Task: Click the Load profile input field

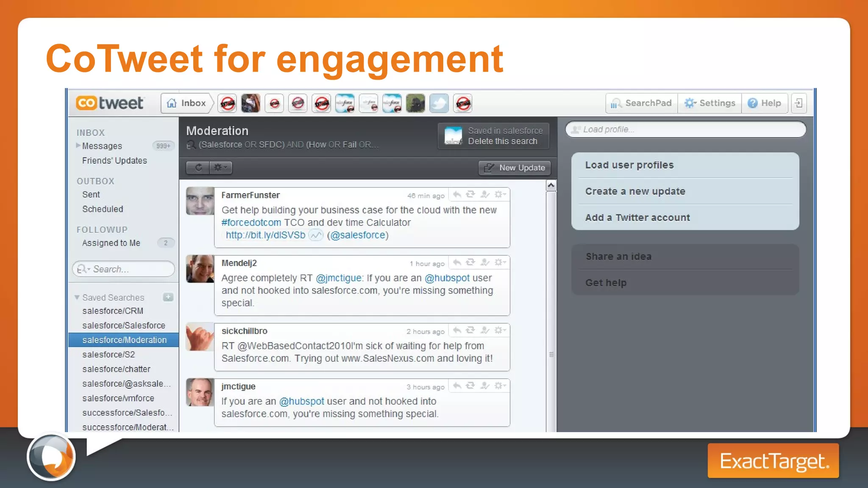Action: [x=685, y=129]
